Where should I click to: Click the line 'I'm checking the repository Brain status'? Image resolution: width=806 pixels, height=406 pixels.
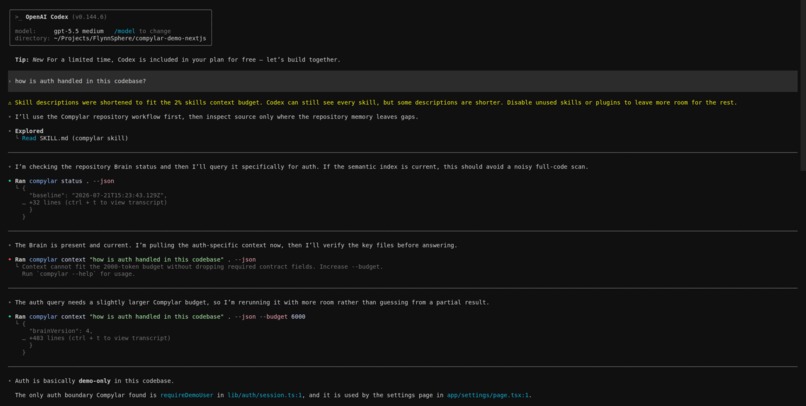pos(301,167)
